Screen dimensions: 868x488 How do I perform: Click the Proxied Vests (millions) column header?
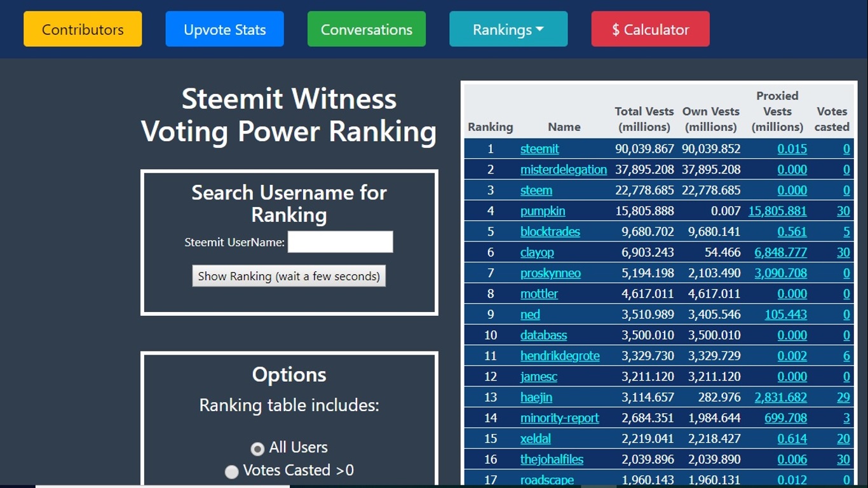(x=778, y=111)
